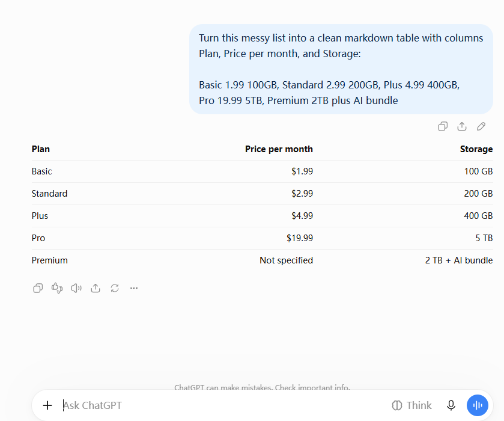The image size is (504, 421).
Task: Click the Pro plan cell
Action: 38,238
